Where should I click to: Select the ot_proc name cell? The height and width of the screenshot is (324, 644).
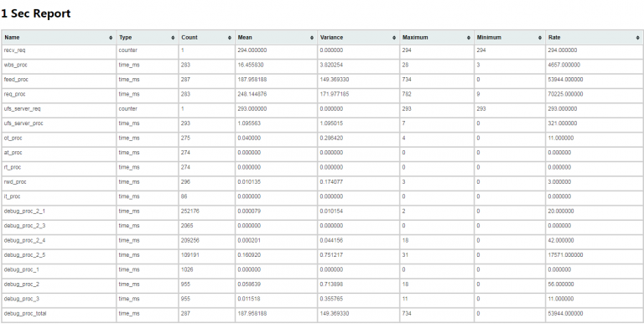tap(59, 138)
